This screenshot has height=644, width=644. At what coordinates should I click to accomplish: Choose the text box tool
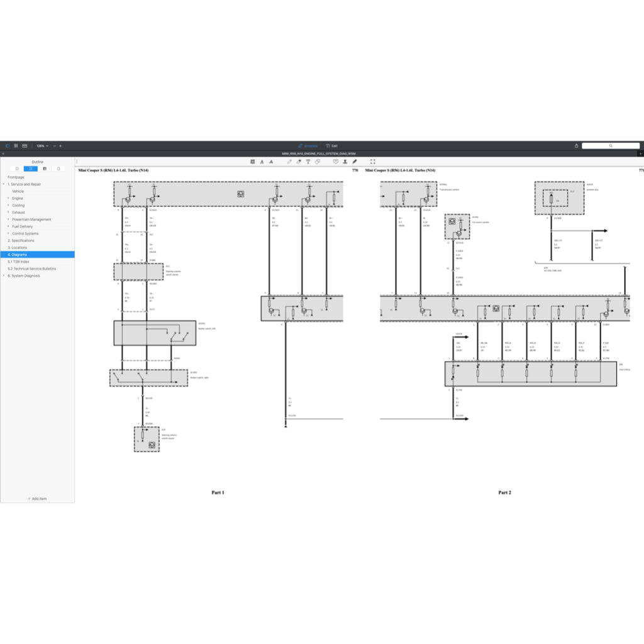(308, 162)
